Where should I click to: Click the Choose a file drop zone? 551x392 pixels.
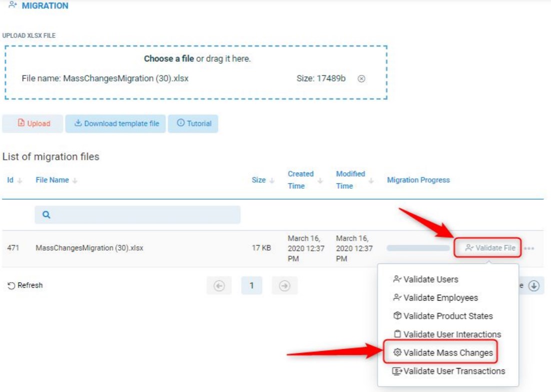click(196, 59)
